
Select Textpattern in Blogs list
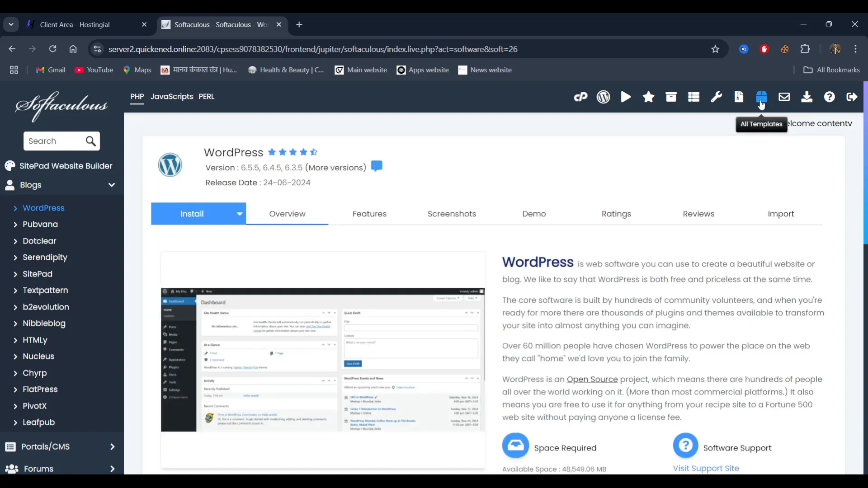pos(45,290)
